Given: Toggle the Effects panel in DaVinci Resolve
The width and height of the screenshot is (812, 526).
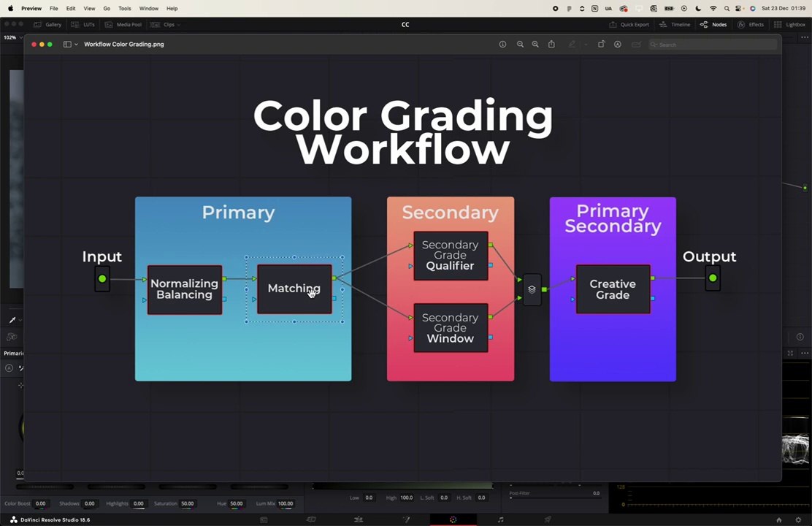Looking at the screenshot, I should point(751,24).
